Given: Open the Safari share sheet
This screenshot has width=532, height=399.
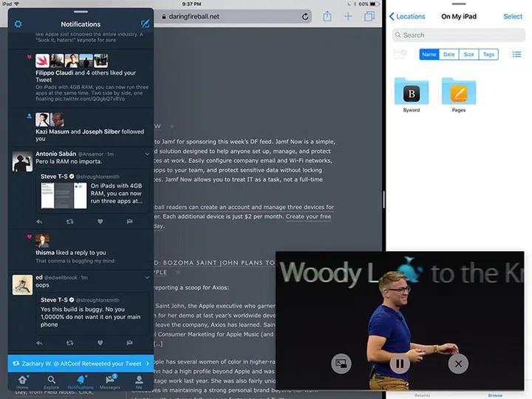Looking at the screenshot, I should tap(327, 16).
